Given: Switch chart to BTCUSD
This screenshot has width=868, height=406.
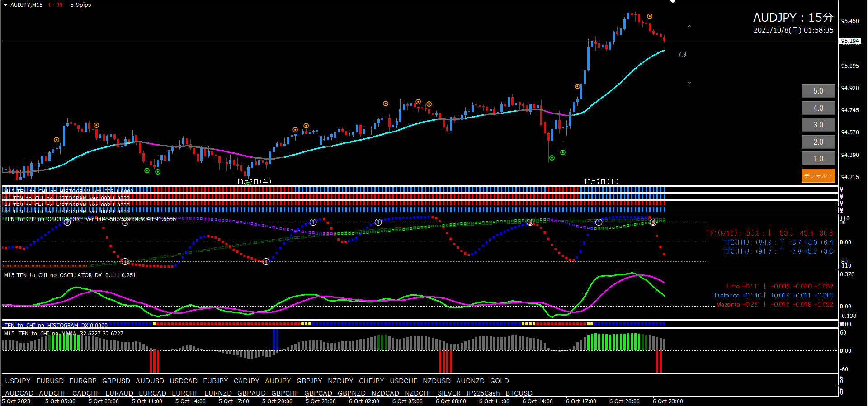Looking at the screenshot, I should [x=519, y=393].
